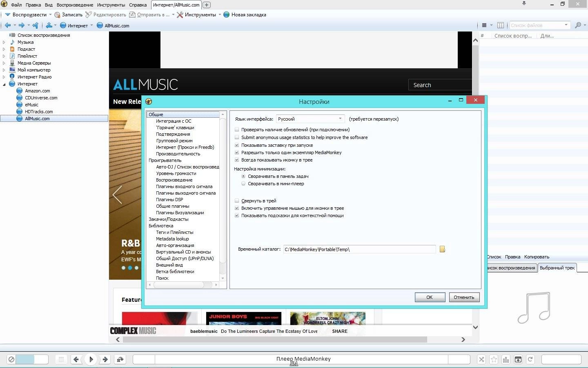Click Отменить in the Настройки dialog
This screenshot has width=588, height=368.
(x=464, y=297)
